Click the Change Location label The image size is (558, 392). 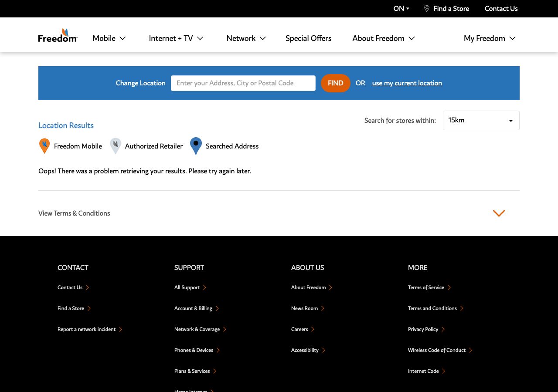tap(140, 83)
